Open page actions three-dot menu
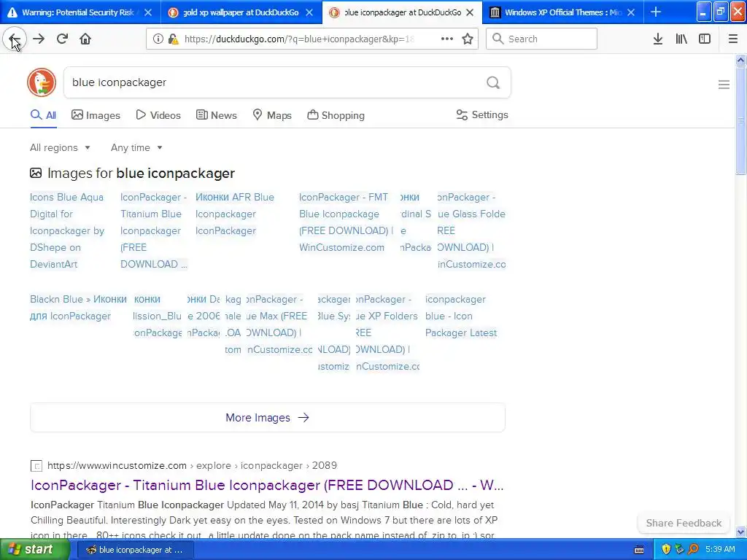This screenshot has width=747, height=560. click(447, 39)
